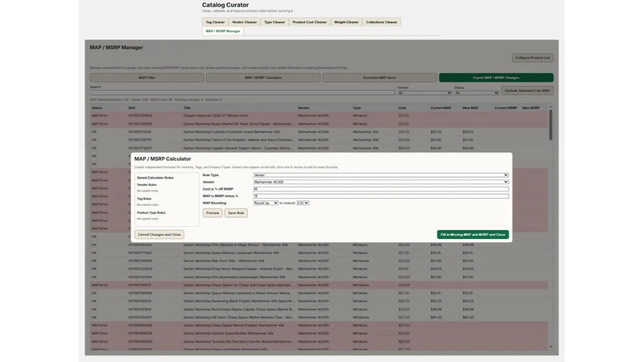Click the Cost is % off MSRP field
This screenshot has width=644, height=362.
point(381,189)
